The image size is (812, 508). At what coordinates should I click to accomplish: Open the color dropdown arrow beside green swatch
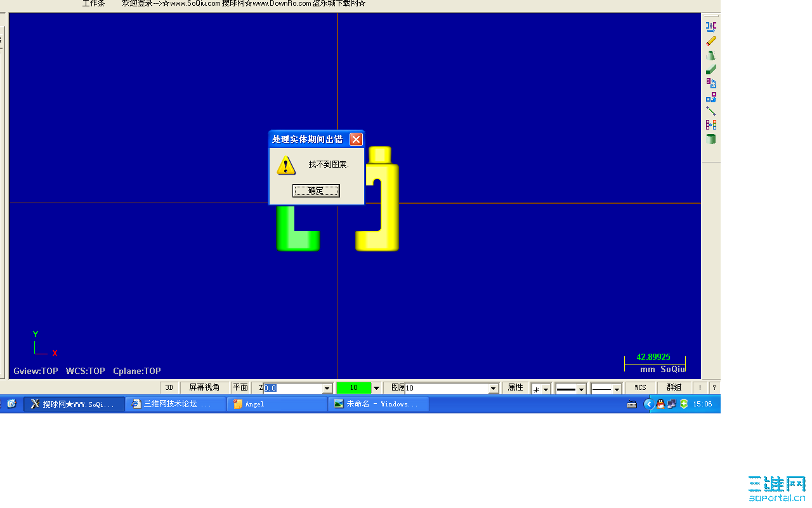(376, 388)
